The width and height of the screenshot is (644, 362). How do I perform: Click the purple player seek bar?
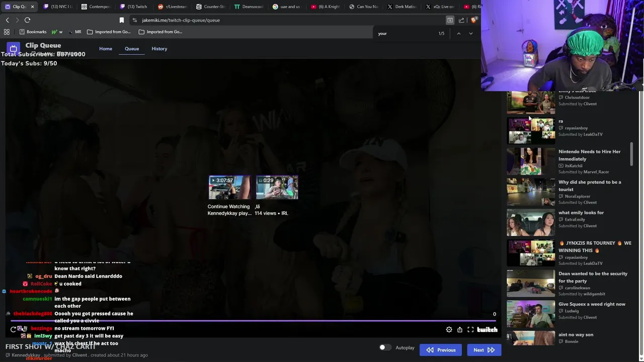click(x=253, y=320)
